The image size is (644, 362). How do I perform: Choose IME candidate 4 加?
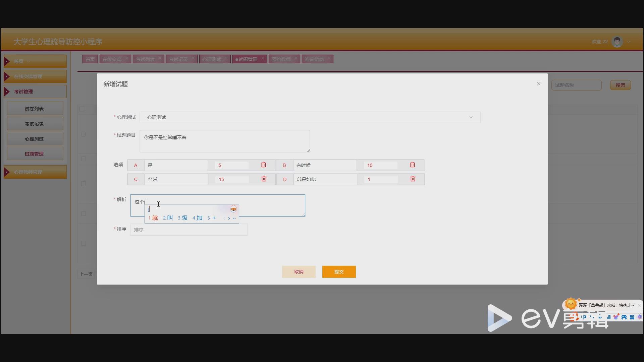(x=198, y=218)
